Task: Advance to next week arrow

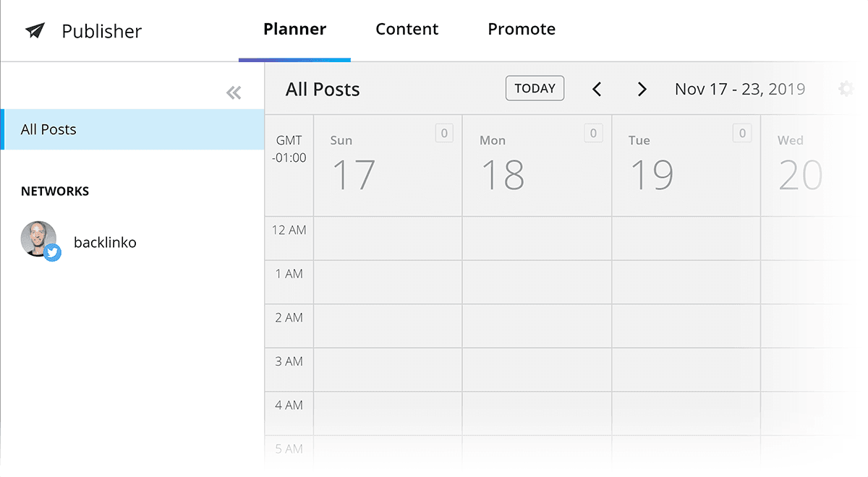Action: point(642,89)
